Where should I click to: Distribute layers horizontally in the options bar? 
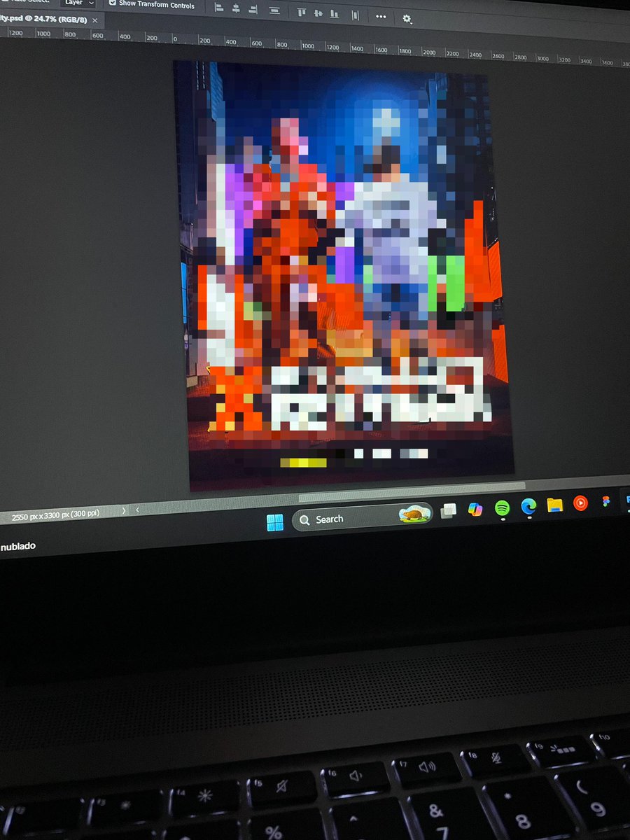tap(356, 14)
